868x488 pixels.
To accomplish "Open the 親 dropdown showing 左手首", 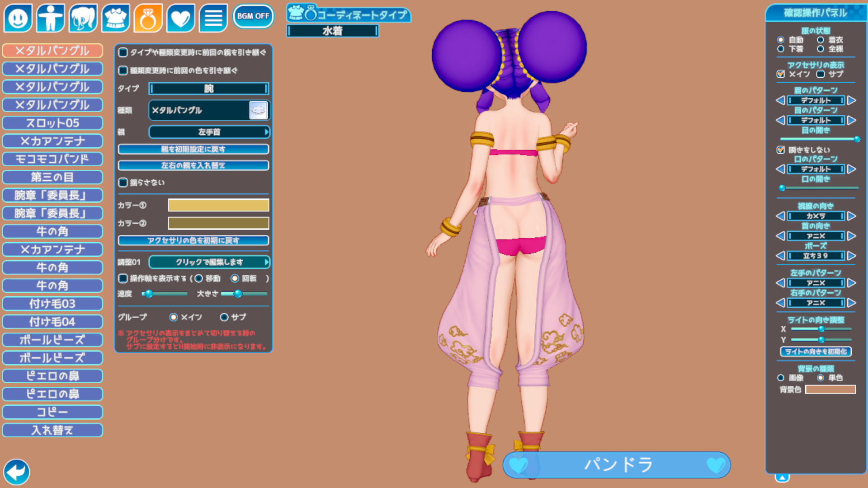I will click(x=209, y=132).
